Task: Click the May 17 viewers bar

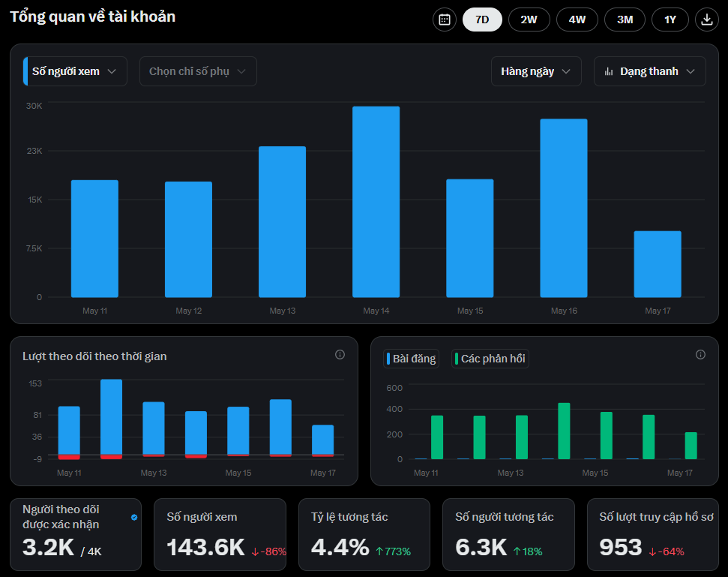Action: [658, 264]
